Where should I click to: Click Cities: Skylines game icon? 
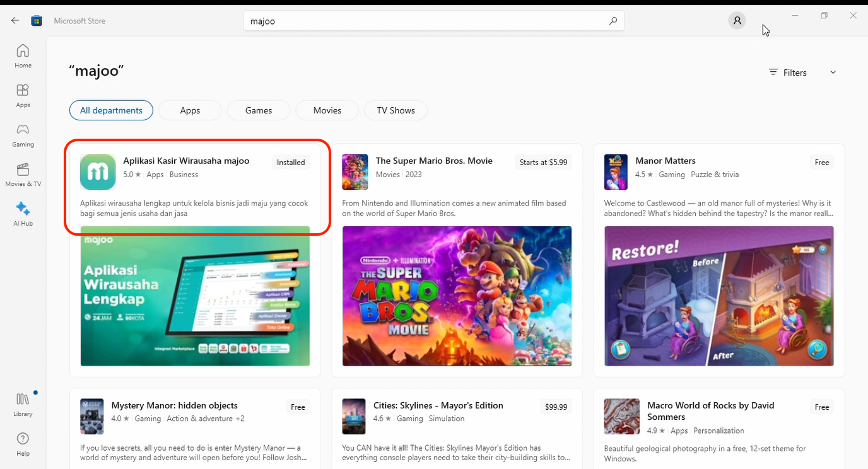354,417
